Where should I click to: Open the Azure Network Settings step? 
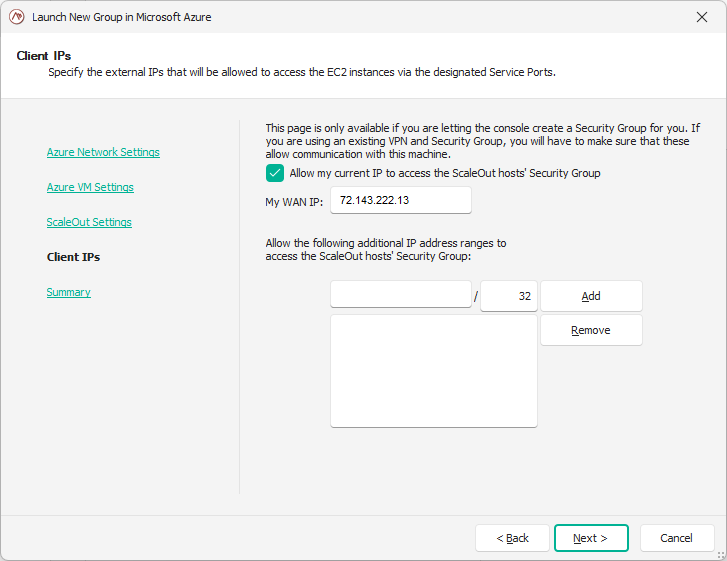pyautogui.click(x=103, y=152)
